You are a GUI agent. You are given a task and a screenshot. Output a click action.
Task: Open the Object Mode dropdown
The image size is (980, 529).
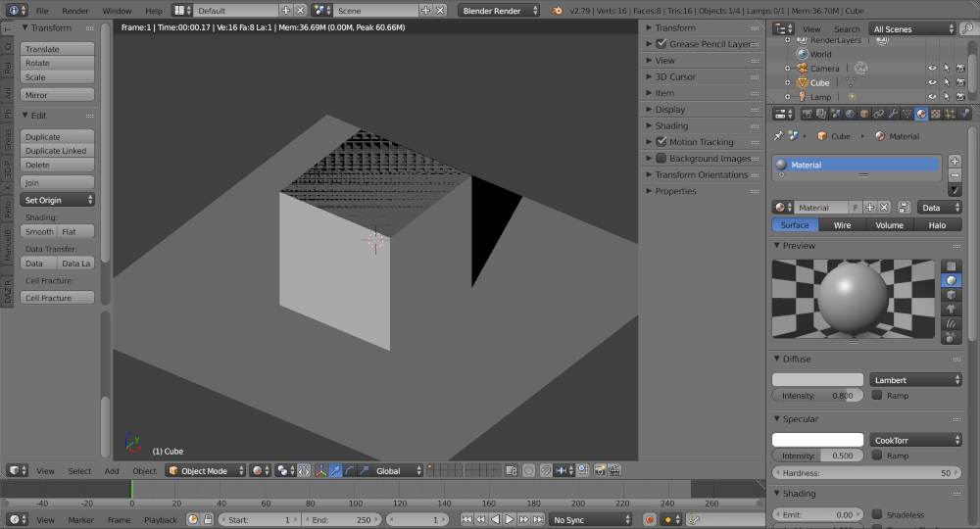coord(206,471)
